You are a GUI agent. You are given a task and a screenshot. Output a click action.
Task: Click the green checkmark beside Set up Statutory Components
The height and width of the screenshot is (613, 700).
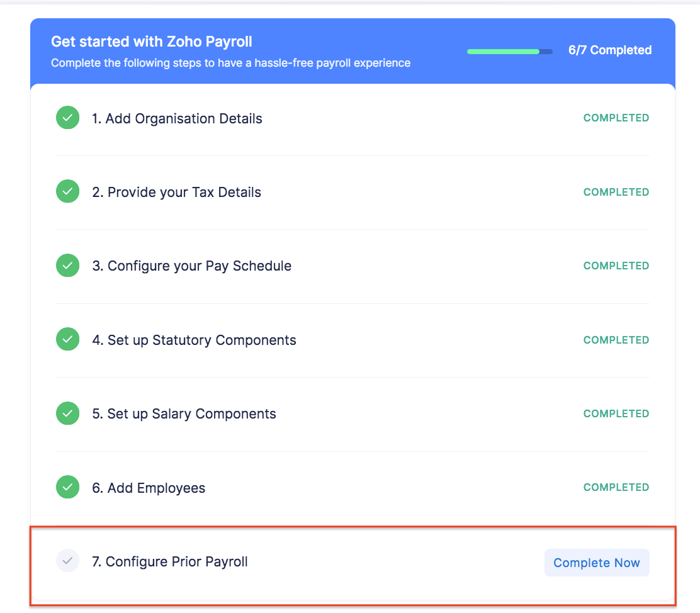coord(67,339)
